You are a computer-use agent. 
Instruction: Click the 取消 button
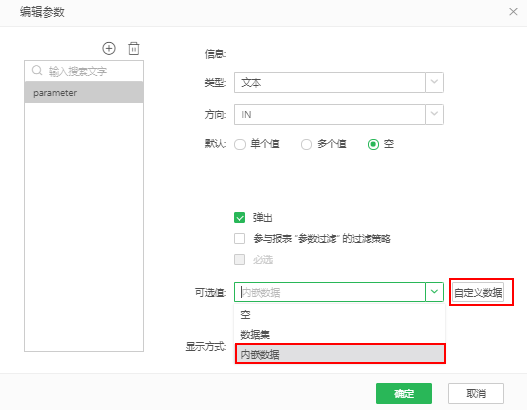[x=476, y=393]
